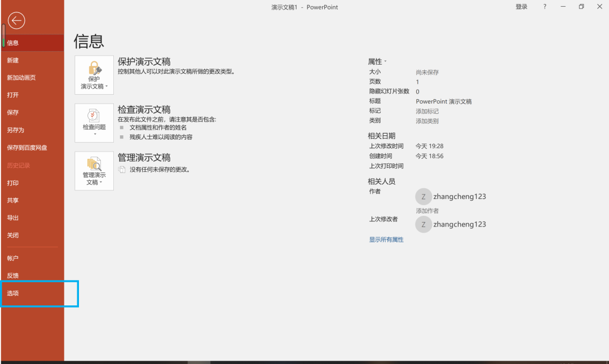This screenshot has width=609, height=364.
Task: Click the last-modified-by avatar icon
Action: 423,224
